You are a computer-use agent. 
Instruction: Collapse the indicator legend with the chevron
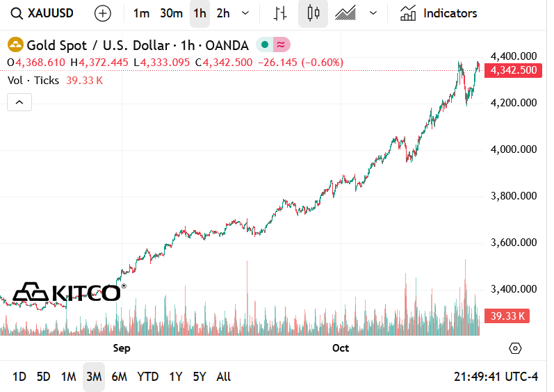[x=19, y=103]
